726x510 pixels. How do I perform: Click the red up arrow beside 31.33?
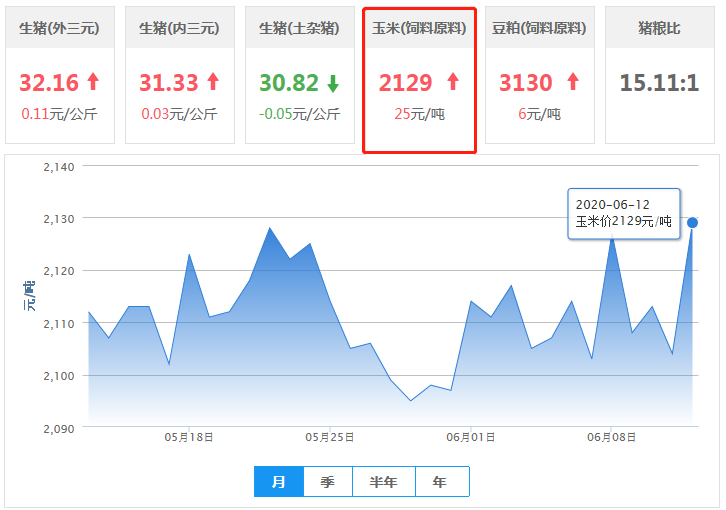point(212,82)
